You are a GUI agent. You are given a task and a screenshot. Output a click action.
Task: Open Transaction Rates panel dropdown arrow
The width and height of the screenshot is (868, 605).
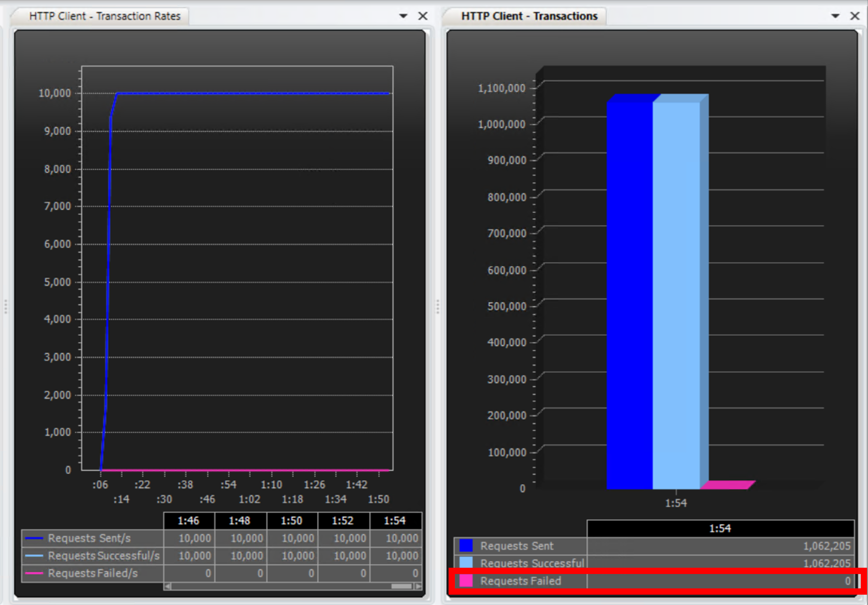click(403, 16)
